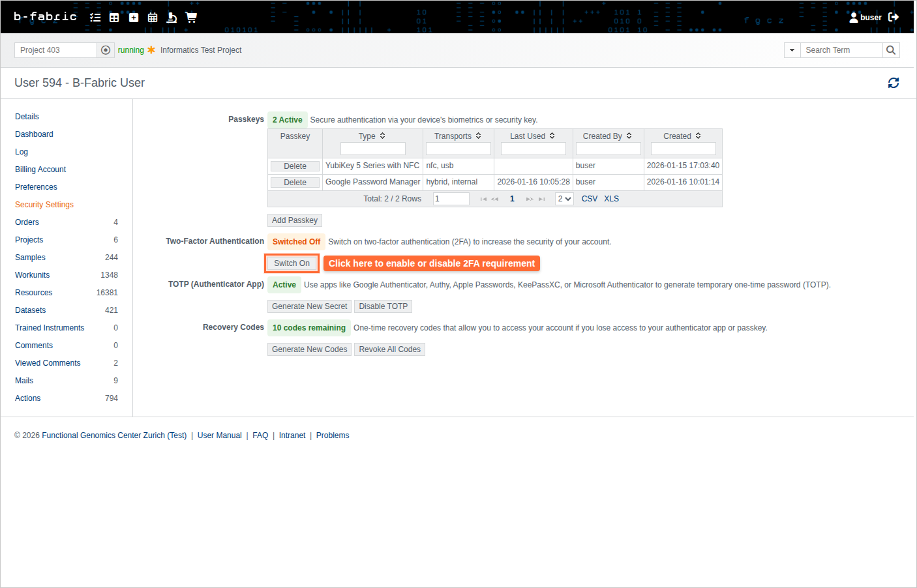Click the Search Term input field
The height and width of the screenshot is (588, 917).
(x=841, y=50)
